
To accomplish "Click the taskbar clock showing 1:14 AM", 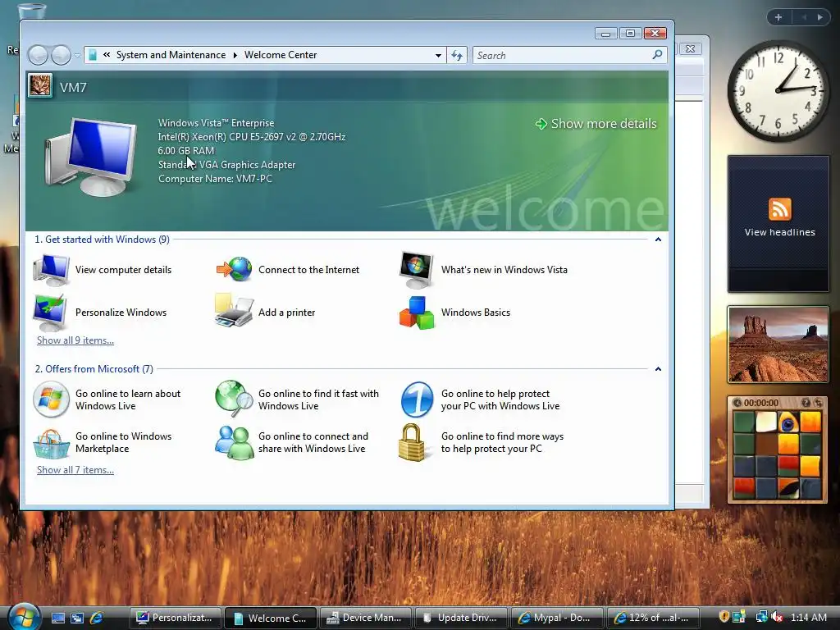I will tap(808, 617).
